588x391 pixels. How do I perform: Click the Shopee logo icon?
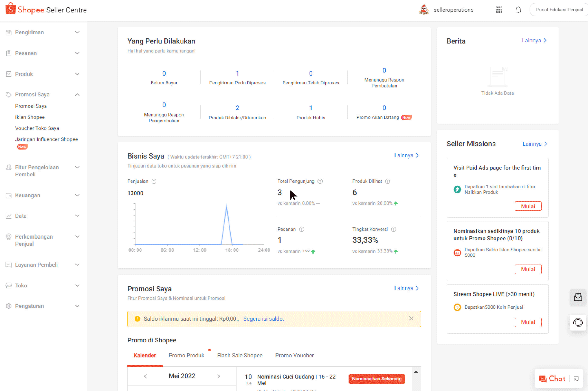tap(10, 9)
